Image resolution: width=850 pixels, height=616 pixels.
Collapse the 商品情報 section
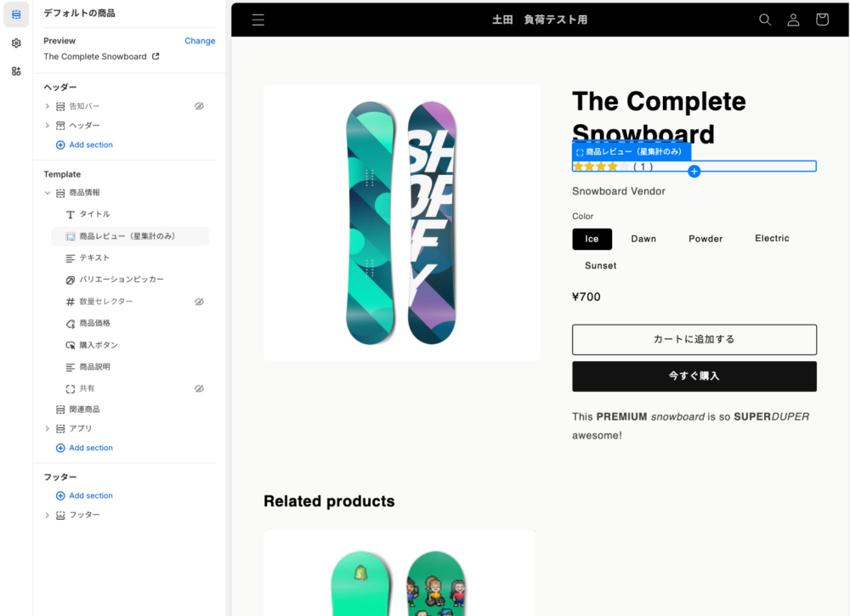[x=48, y=193]
